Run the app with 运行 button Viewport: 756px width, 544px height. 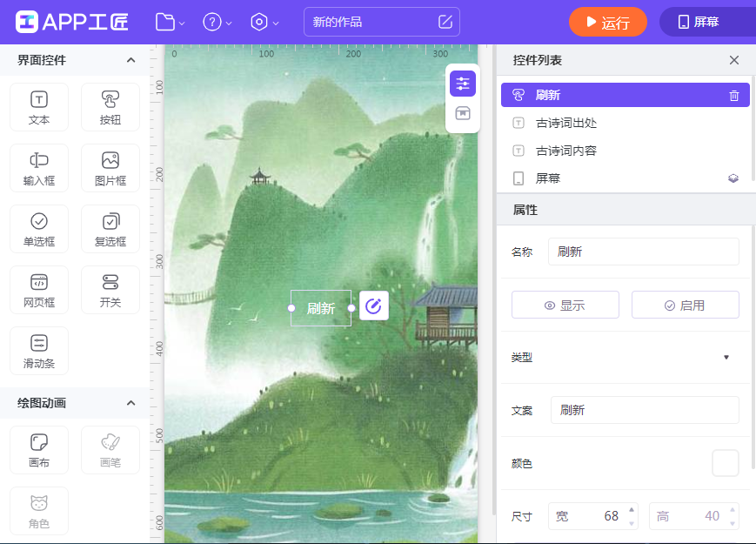[607, 22]
